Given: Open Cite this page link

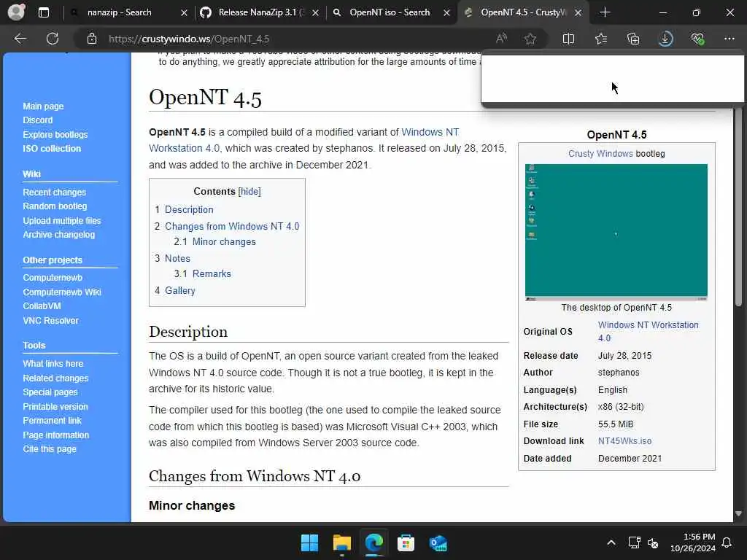Looking at the screenshot, I should tap(50, 449).
